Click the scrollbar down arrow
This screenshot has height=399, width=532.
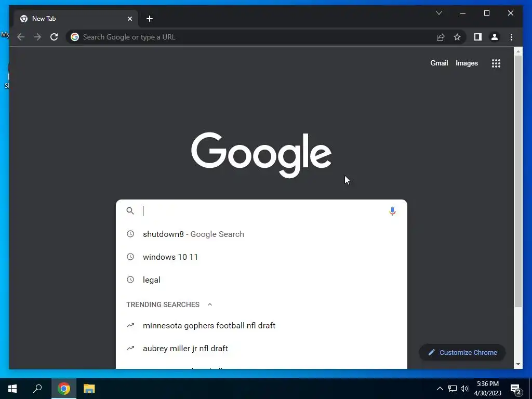[518, 364]
